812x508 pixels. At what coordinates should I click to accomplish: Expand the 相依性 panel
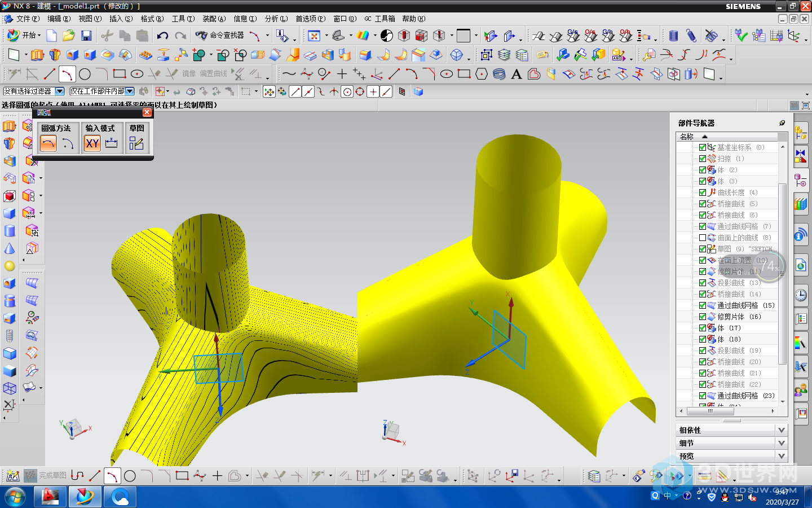pos(782,430)
